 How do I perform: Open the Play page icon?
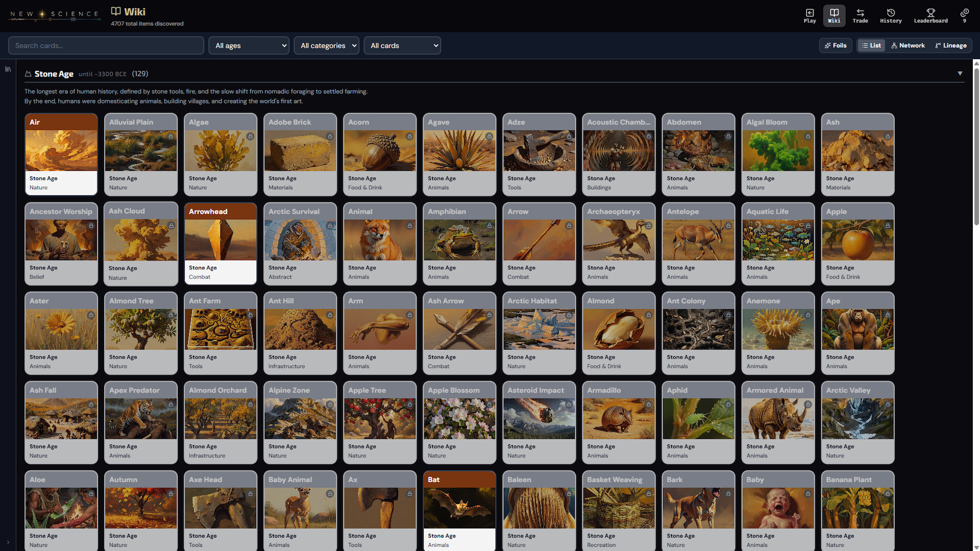[x=810, y=16]
